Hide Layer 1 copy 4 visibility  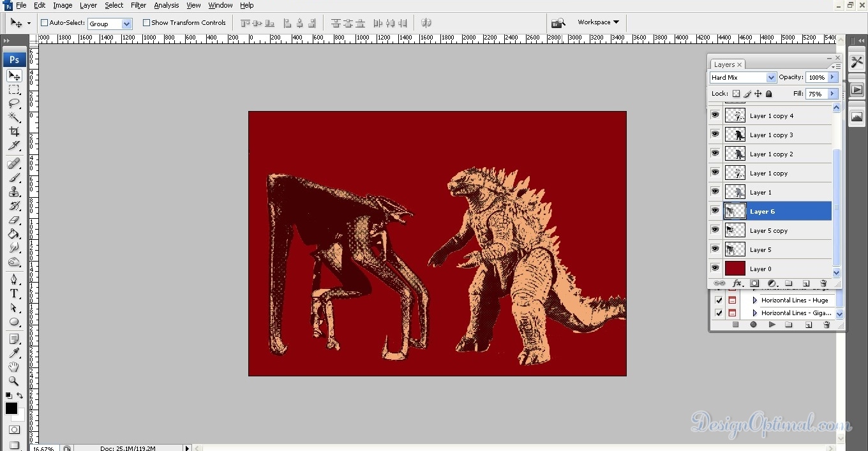[715, 115]
